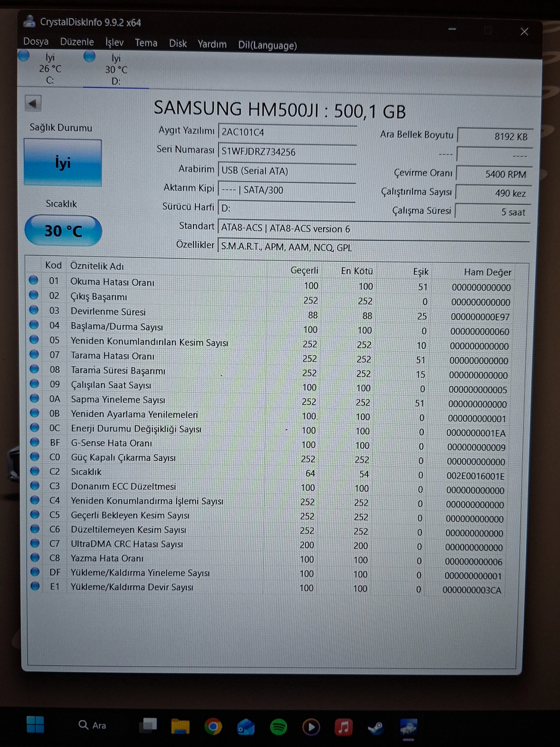Click the Eşik column header
560x747 pixels.
[x=421, y=271]
